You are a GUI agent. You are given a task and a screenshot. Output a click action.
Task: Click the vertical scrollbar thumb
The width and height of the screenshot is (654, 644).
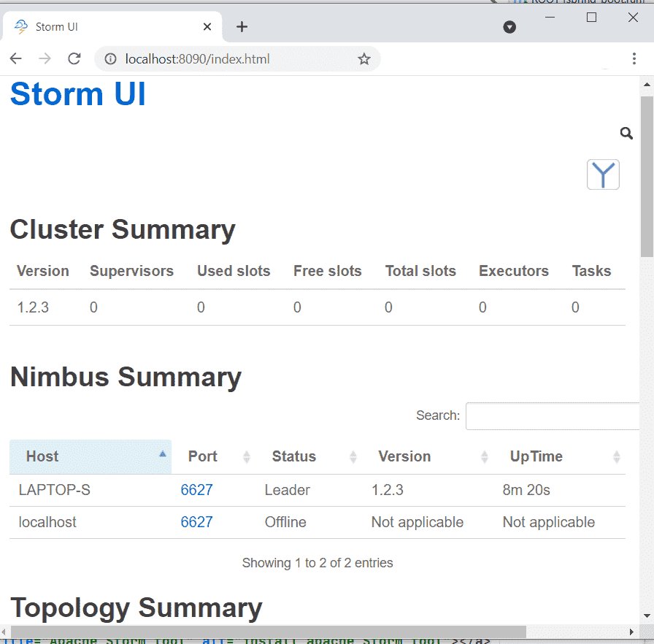(x=647, y=177)
